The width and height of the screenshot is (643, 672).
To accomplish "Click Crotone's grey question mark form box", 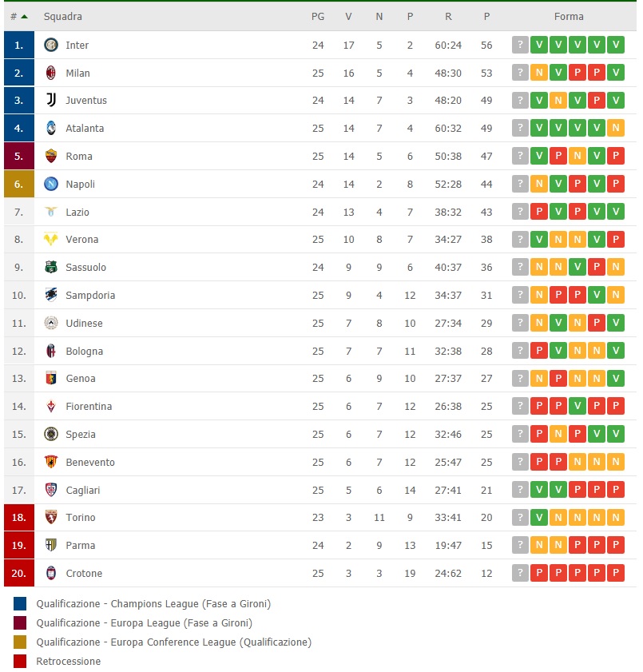I will click(x=520, y=573).
